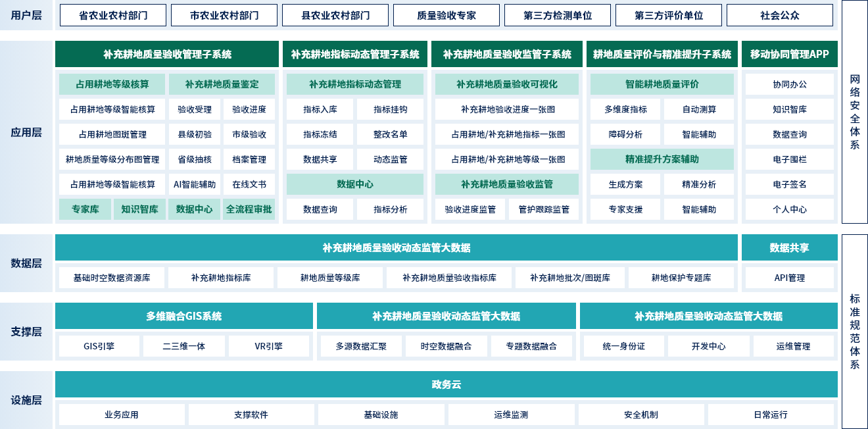The width and height of the screenshot is (868, 429).
Task: Select 补充耕地验收进度一张图
Action: [x=507, y=110]
